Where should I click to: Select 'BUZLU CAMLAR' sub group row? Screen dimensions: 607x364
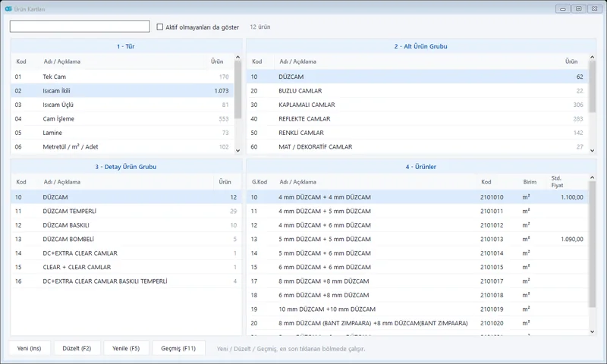417,90
